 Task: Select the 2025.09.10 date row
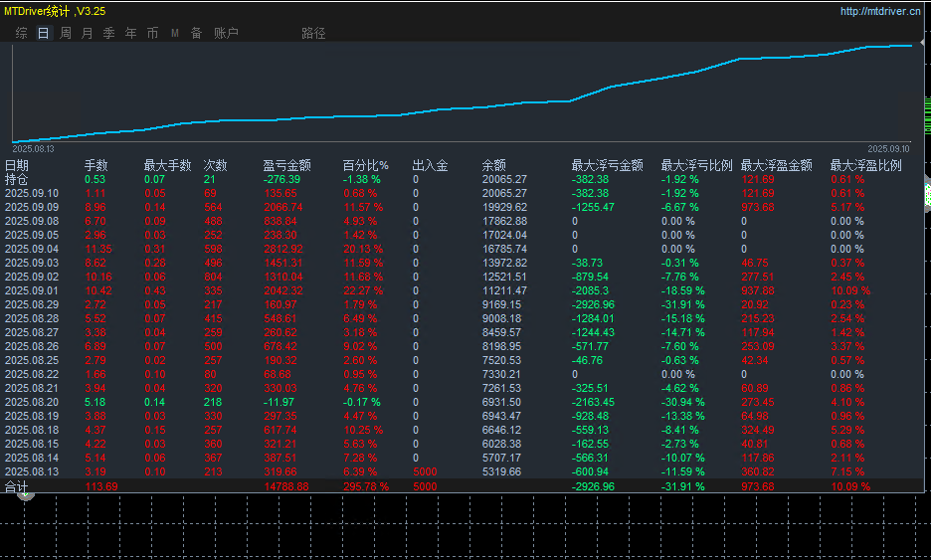[32, 194]
